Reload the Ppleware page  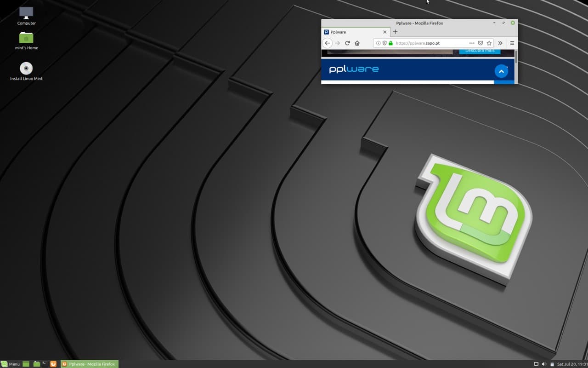pyautogui.click(x=347, y=43)
